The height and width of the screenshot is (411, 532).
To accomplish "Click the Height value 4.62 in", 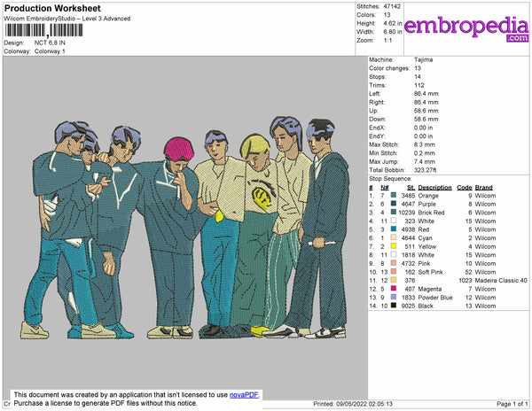I will tap(393, 23).
